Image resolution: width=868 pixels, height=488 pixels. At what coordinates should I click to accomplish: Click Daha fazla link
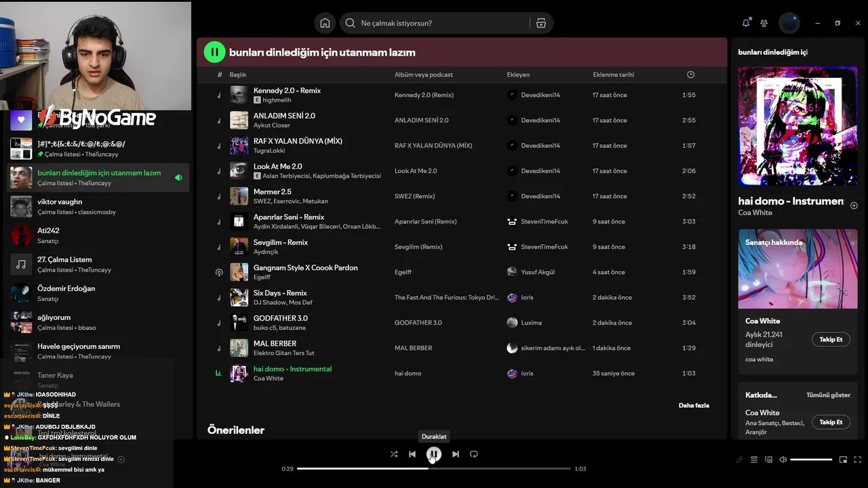(x=694, y=405)
